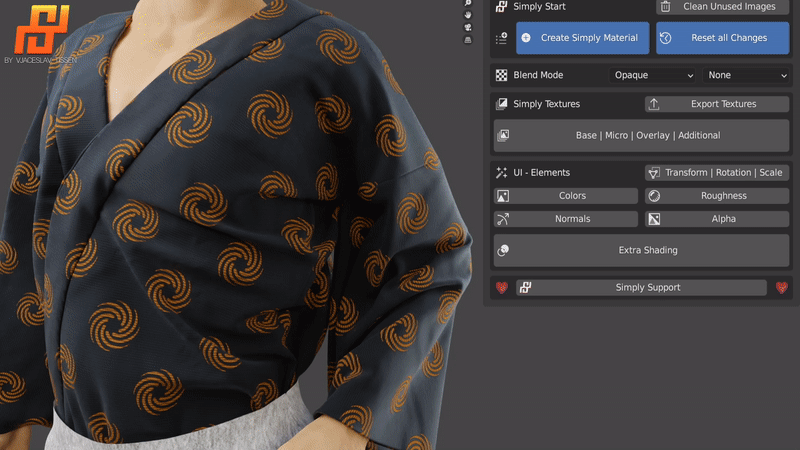
Task: Open the Roughness settings button
Action: click(717, 196)
